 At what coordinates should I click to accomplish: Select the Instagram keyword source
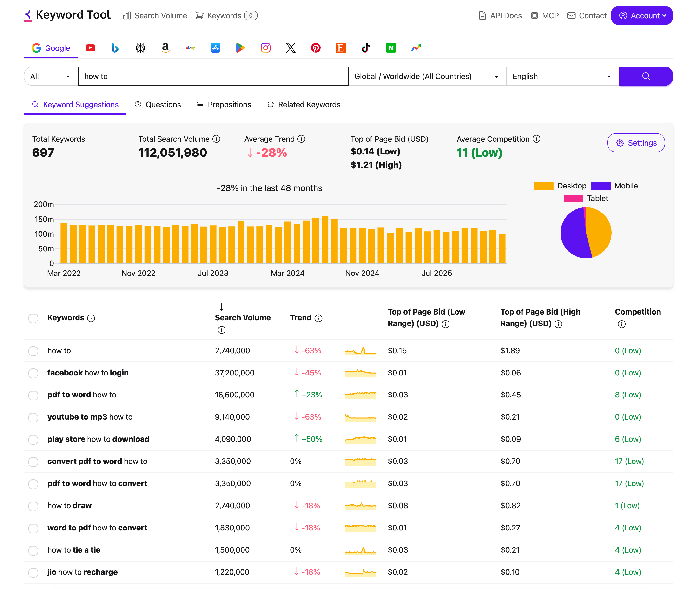[x=266, y=48]
